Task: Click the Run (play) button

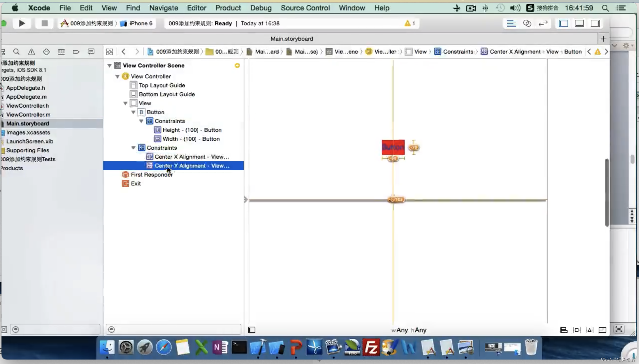Action: point(22,23)
